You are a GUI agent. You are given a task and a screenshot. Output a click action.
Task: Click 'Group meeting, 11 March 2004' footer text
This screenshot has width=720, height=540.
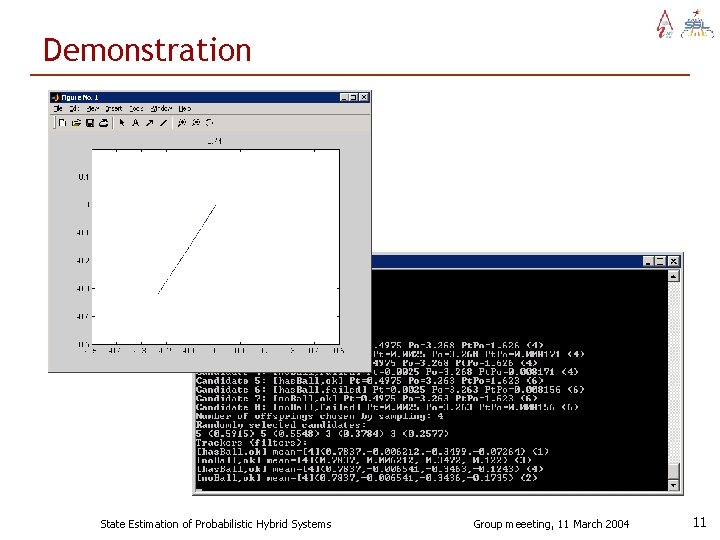551,524
